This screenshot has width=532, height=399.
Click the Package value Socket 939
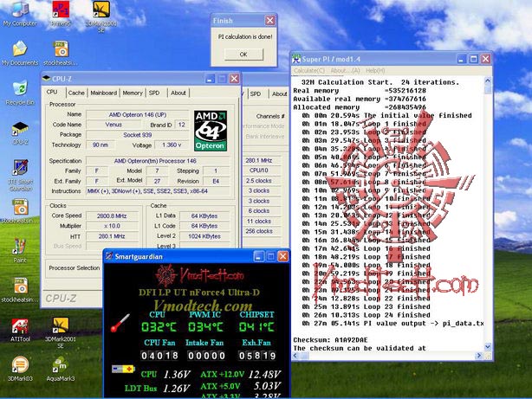(138, 135)
